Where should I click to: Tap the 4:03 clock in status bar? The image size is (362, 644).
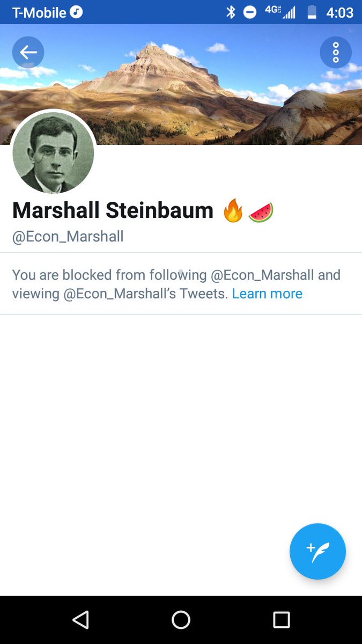[340, 12]
